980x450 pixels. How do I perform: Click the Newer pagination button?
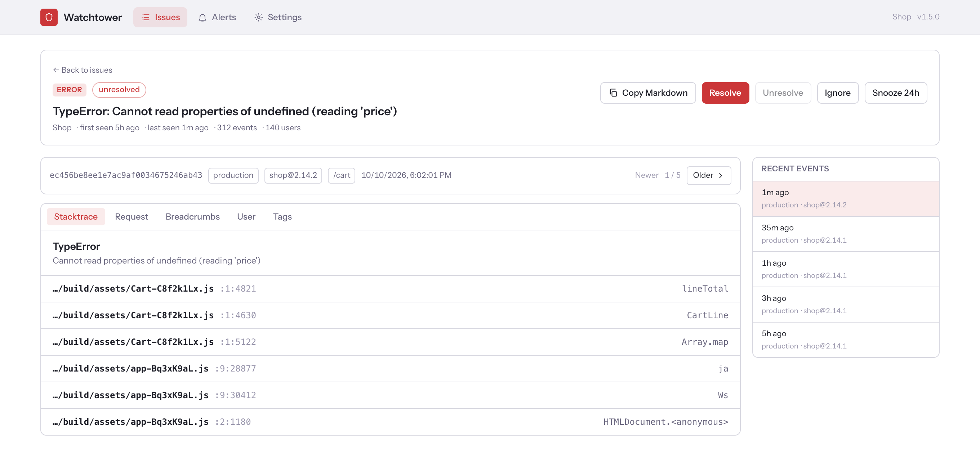point(646,175)
